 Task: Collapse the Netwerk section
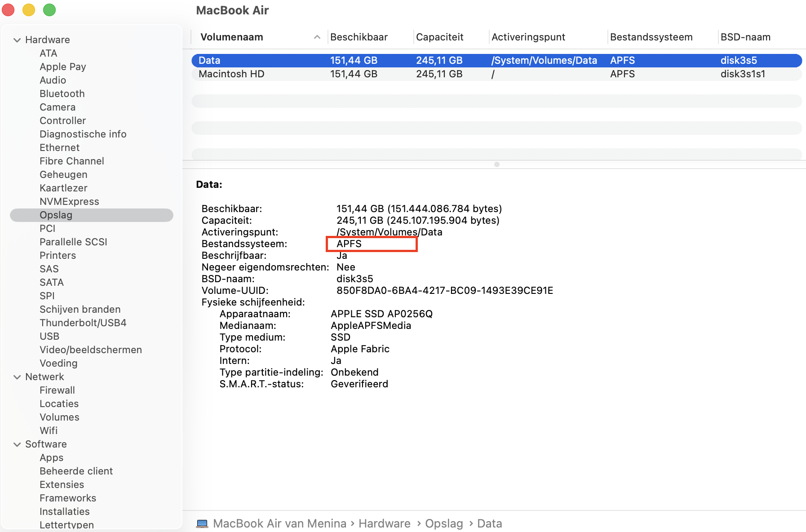pos(17,377)
